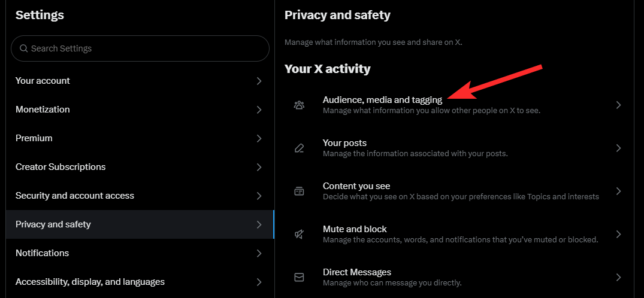This screenshot has height=298, width=644.
Task: Click the magnifier icon in Search Settings
Action: tap(24, 48)
